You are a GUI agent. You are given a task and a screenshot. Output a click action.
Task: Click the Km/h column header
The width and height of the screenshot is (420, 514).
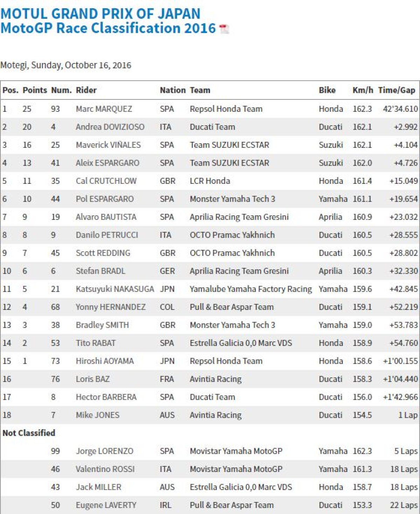tap(363, 90)
